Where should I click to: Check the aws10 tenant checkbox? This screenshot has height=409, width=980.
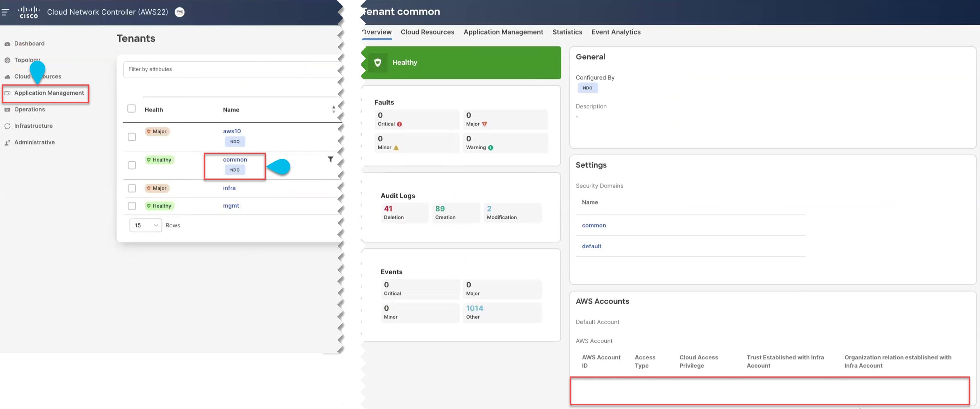132,137
